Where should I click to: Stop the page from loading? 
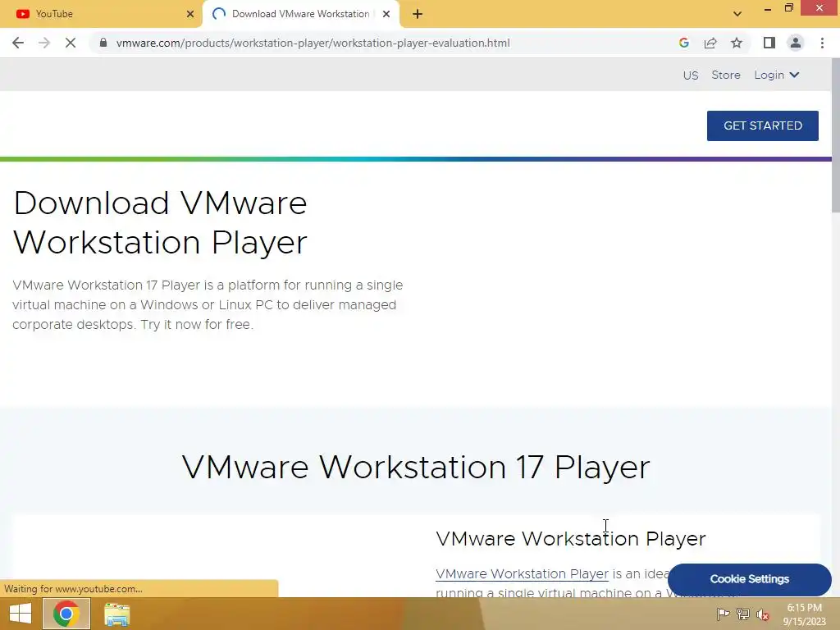(71, 43)
